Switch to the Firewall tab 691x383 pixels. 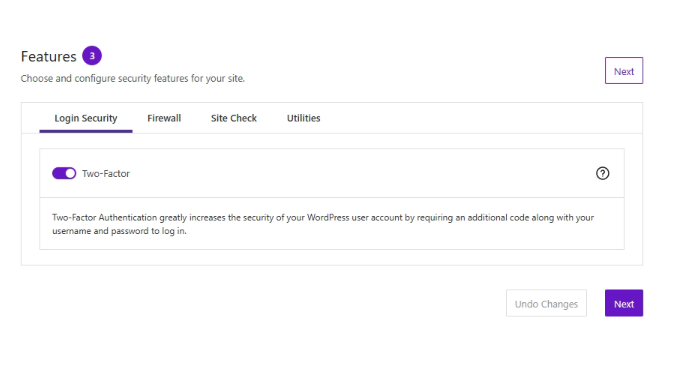click(164, 118)
